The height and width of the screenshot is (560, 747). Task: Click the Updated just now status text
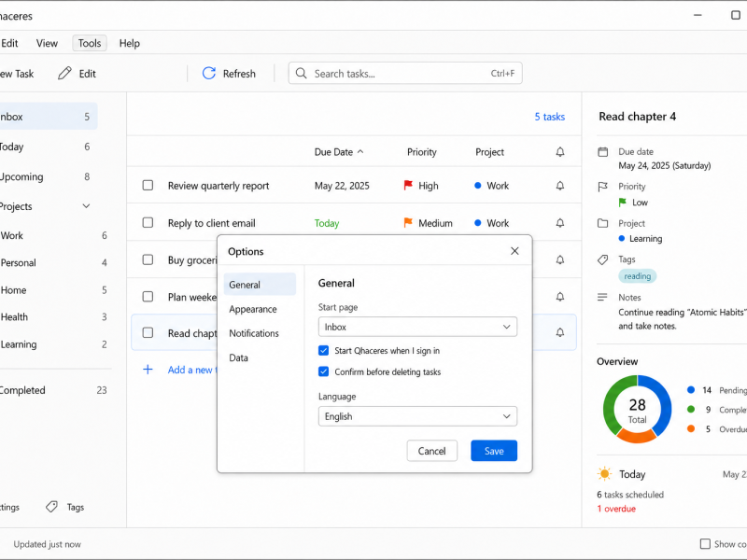click(x=47, y=544)
